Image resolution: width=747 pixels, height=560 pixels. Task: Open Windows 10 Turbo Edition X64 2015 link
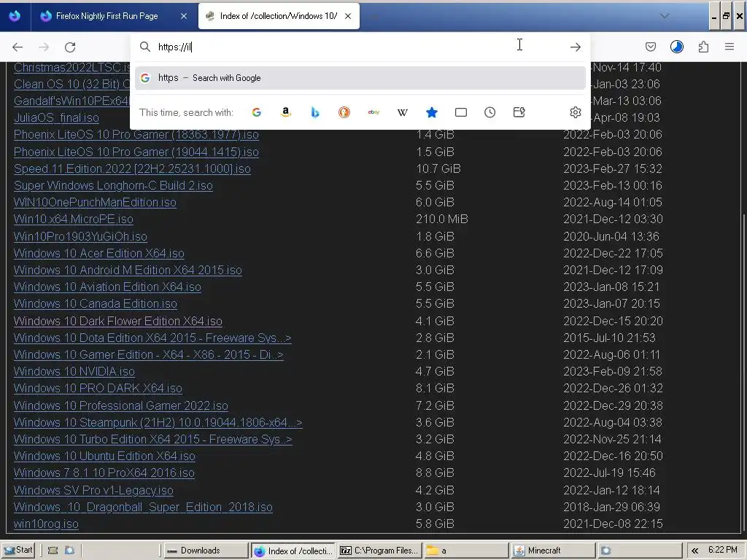[153, 440]
